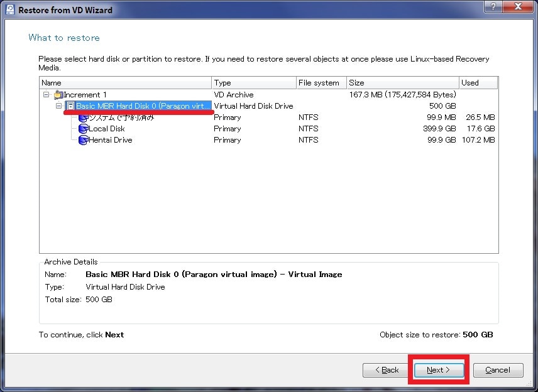The image size is (538, 392).
Task: Click the Basic MBR Hard Disk 0 disk icon
Action: (x=70, y=106)
